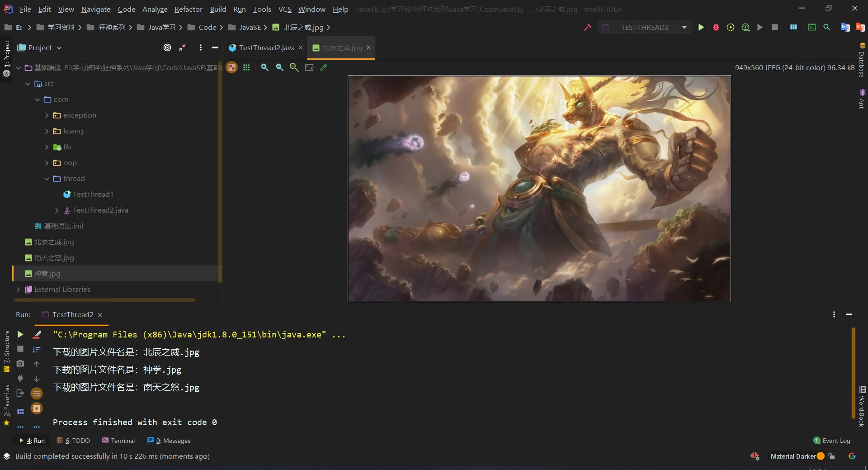Fit image zoom to window

pos(309,67)
